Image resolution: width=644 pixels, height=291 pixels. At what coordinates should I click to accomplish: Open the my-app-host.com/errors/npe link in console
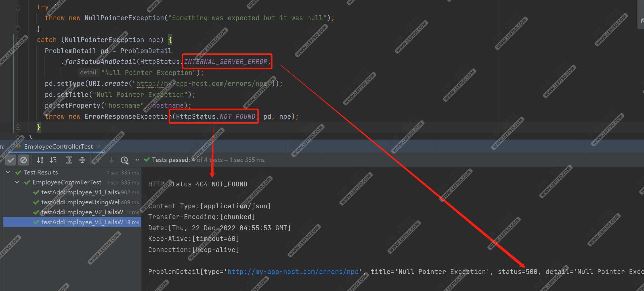[x=293, y=272]
